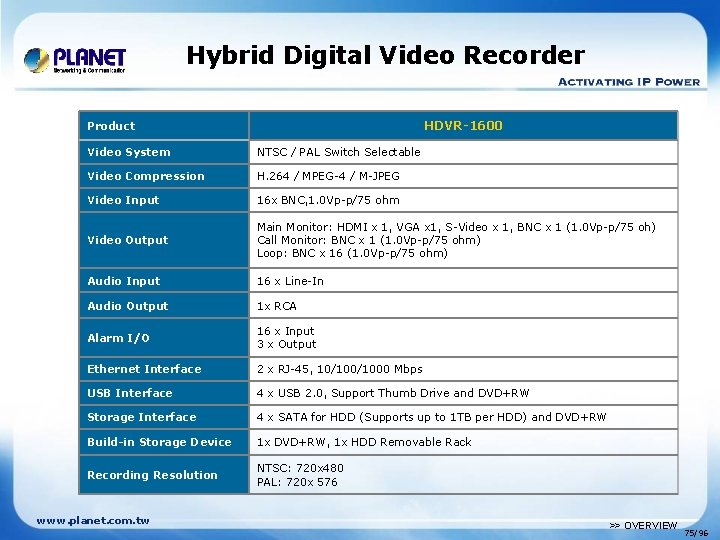Click '16x BNC,1.0Vp-p/75 ohm' value

pos(328,200)
